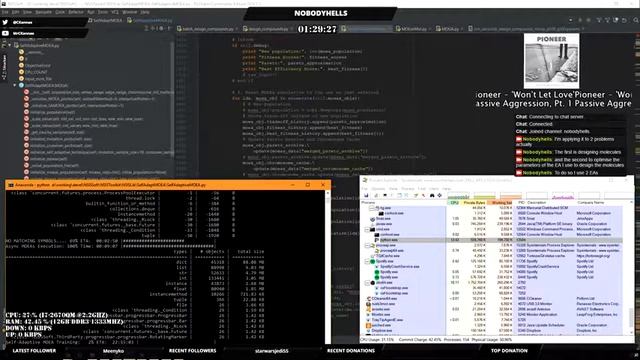Open the Code menu in PyCharm

point(60,12)
